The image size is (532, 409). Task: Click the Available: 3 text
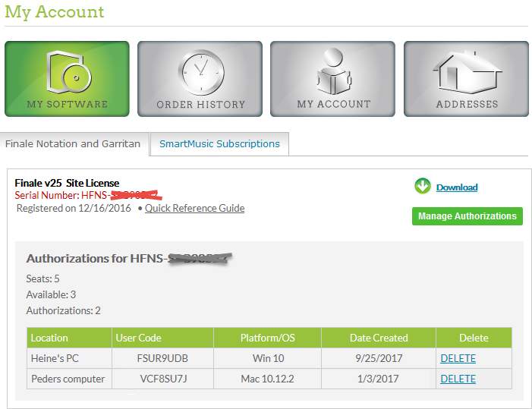point(51,294)
